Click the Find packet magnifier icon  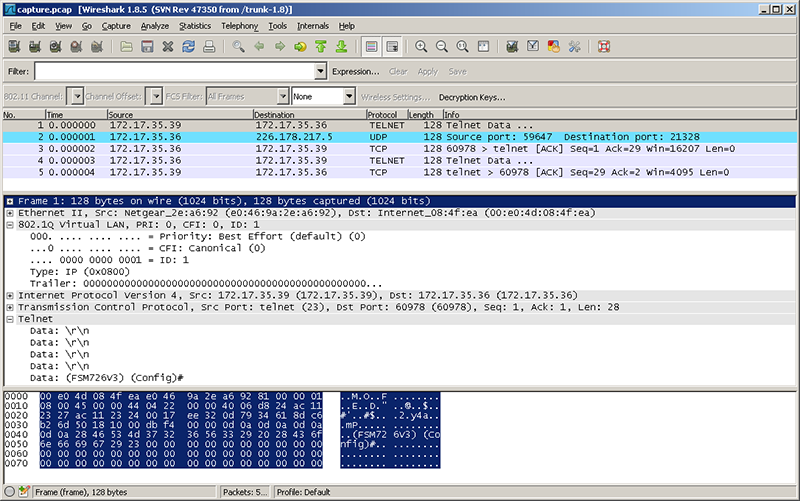pos(238,47)
